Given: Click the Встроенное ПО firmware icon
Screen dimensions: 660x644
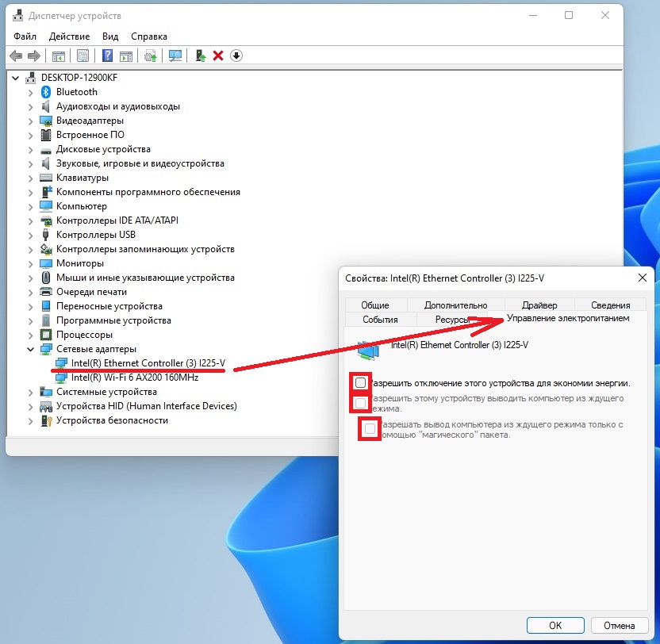Looking at the screenshot, I should pos(46,135).
